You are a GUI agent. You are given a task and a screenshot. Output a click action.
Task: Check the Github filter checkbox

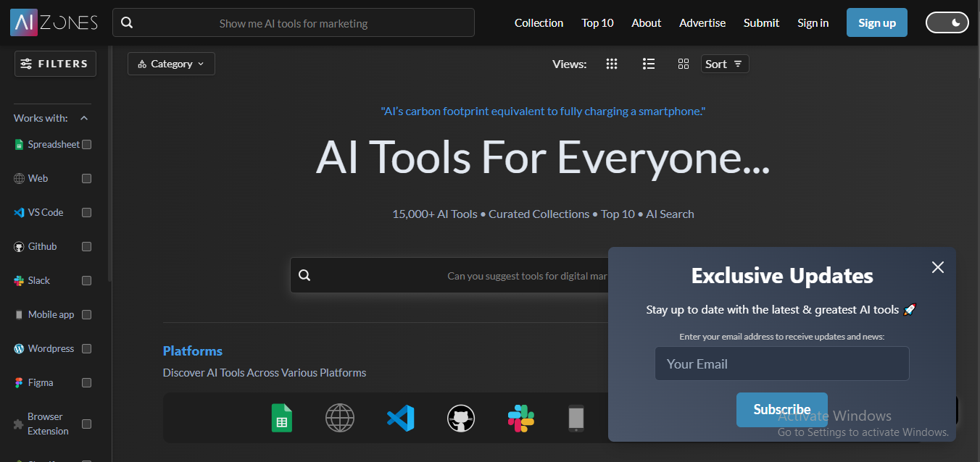[87, 247]
